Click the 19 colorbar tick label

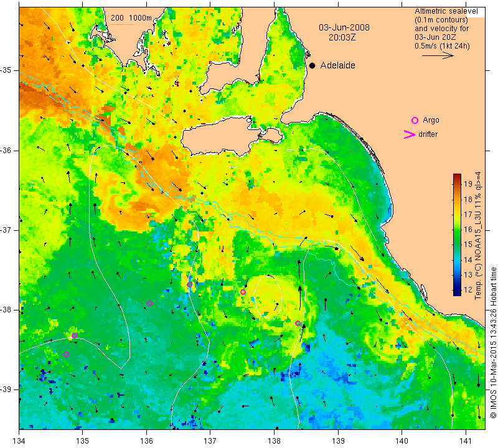pos(468,184)
